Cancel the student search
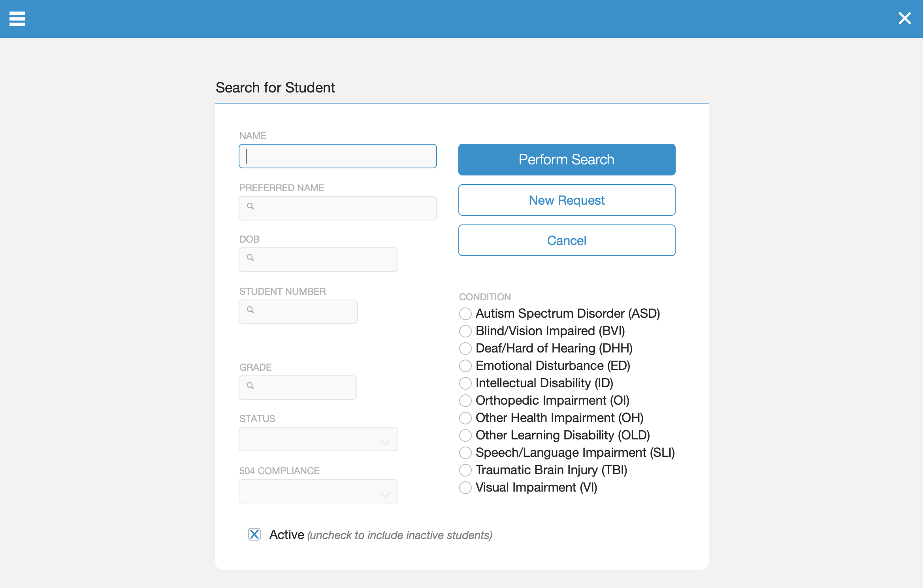 click(x=567, y=240)
